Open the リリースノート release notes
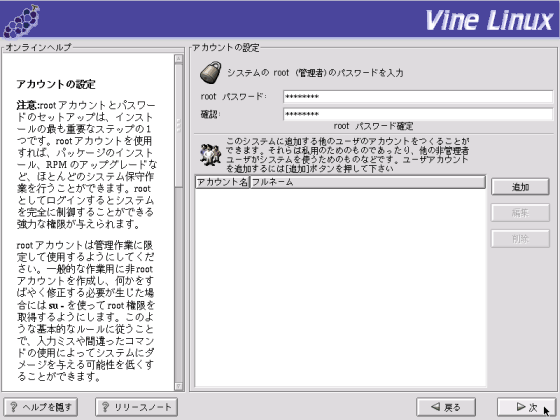Viewport: 560px width, 420px height. pyautogui.click(x=136, y=407)
